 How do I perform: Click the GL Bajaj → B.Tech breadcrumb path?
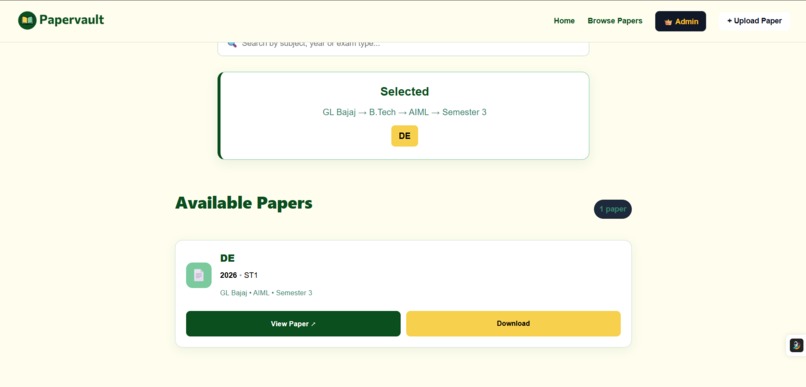coord(405,112)
